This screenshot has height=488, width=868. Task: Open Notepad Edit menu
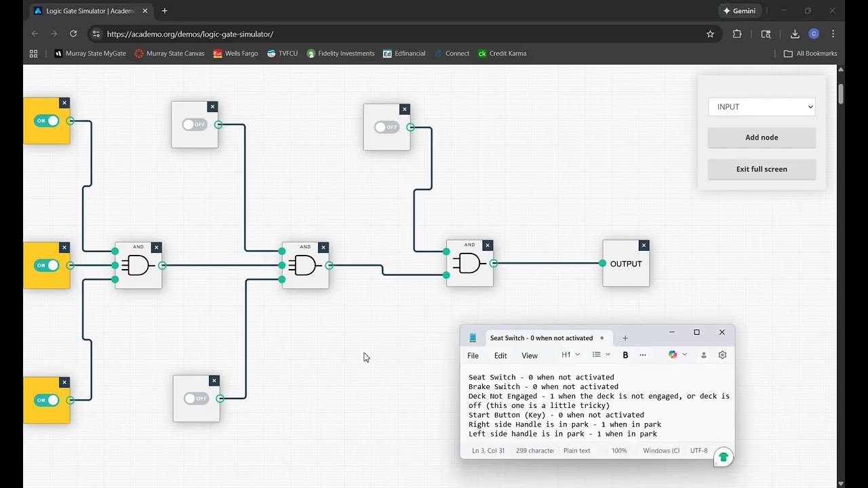[x=500, y=355]
